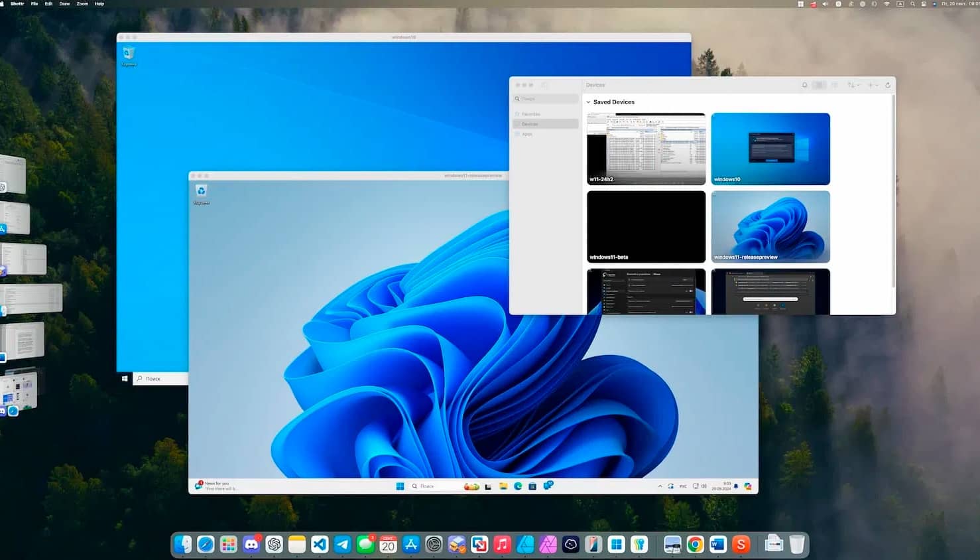The height and width of the screenshot is (560, 980).
Task: Click the Windows 11 Start button
Action: click(x=400, y=486)
